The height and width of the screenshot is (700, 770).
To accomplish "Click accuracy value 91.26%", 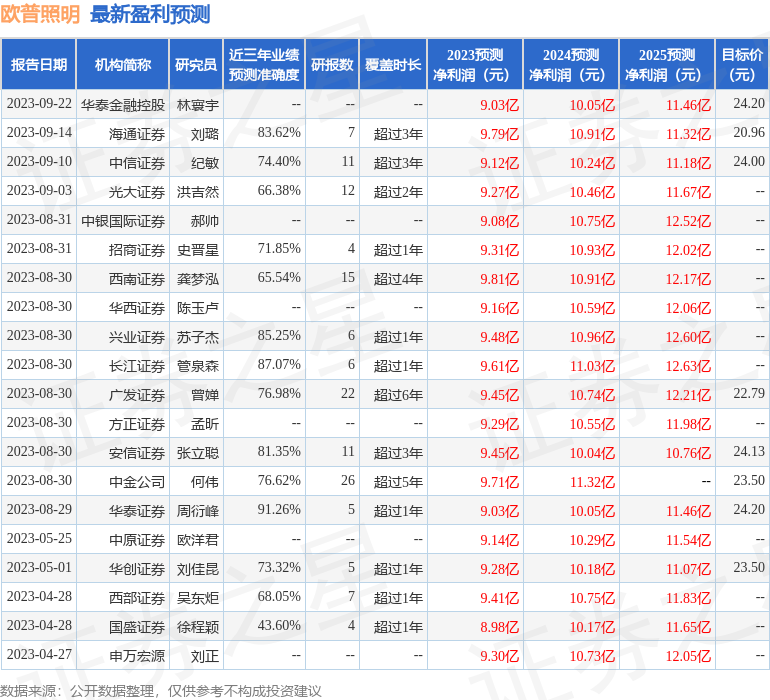I will pos(279,509).
